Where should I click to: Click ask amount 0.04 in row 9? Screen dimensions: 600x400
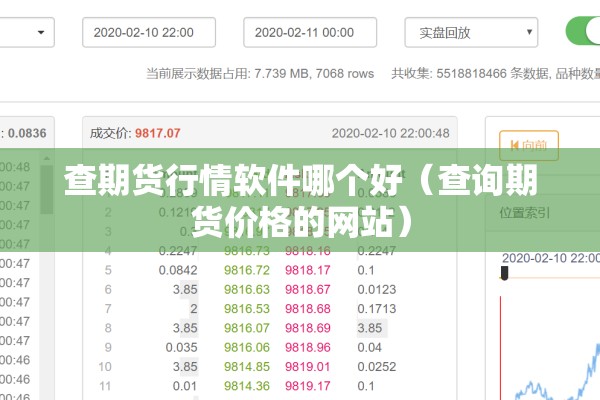coord(369,347)
